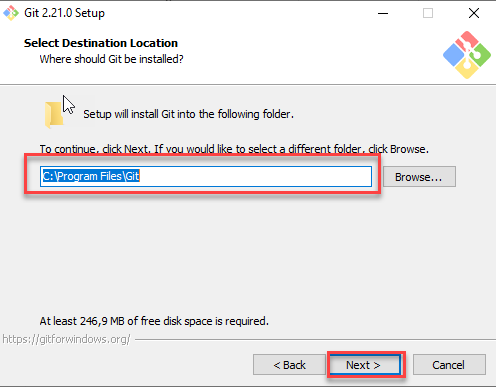496x387 pixels.
Task: Click the separator line beside the gitforwindows URL
Action: pos(315,340)
